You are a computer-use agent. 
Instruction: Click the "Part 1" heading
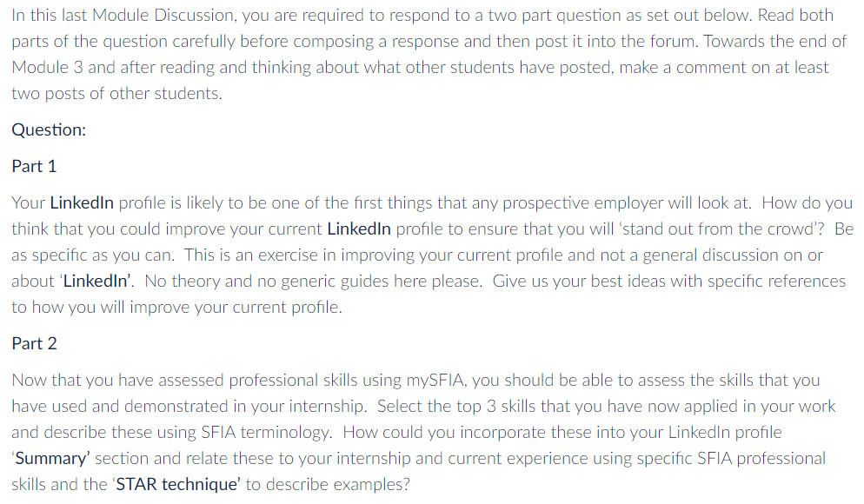pyautogui.click(x=34, y=166)
